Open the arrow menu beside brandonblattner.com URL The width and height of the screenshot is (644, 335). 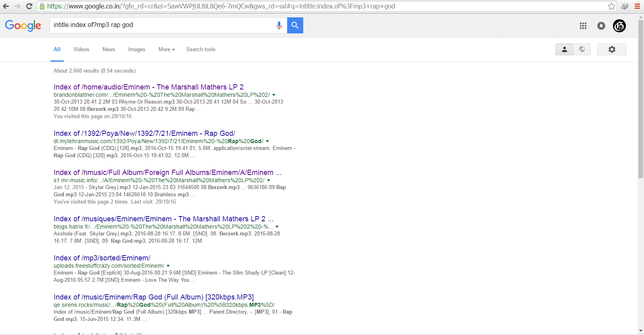tap(274, 95)
